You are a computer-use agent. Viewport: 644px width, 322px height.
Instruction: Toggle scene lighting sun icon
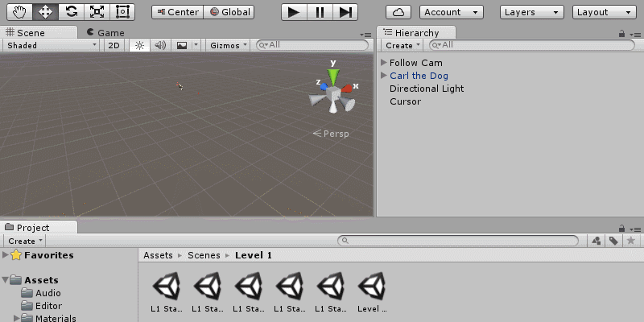(x=139, y=46)
